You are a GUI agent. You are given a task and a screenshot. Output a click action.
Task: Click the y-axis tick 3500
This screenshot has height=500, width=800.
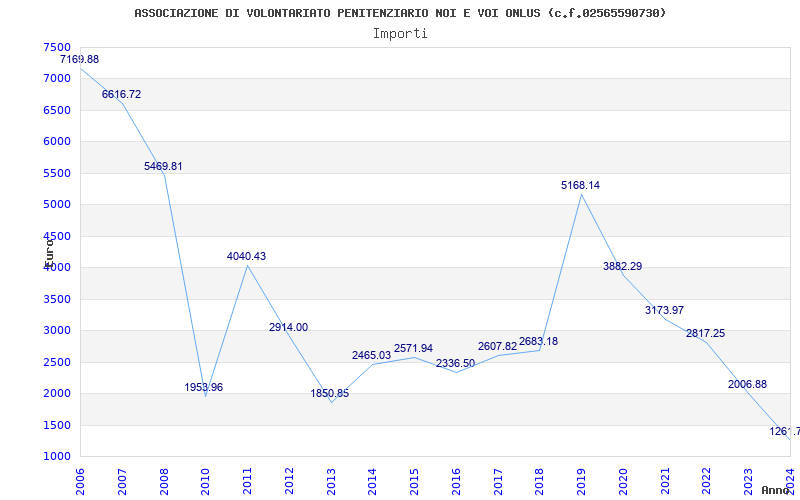point(57,299)
